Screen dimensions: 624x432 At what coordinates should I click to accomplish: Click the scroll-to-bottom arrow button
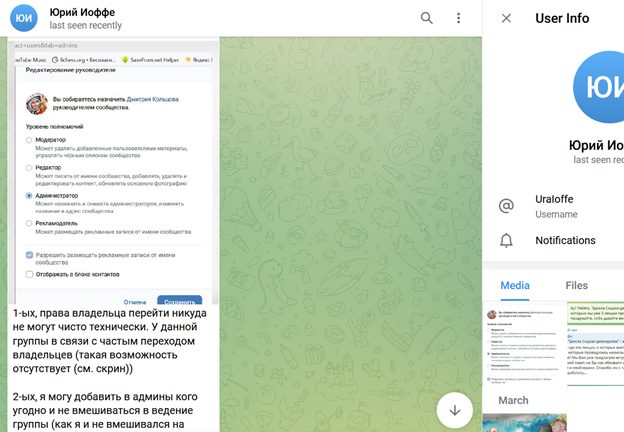coord(455,409)
